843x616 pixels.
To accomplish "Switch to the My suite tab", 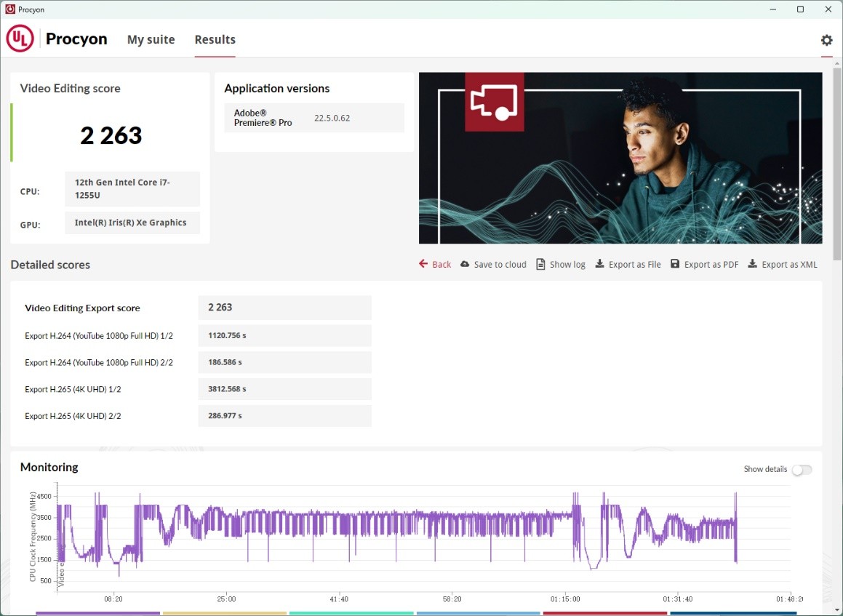I will tap(151, 39).
